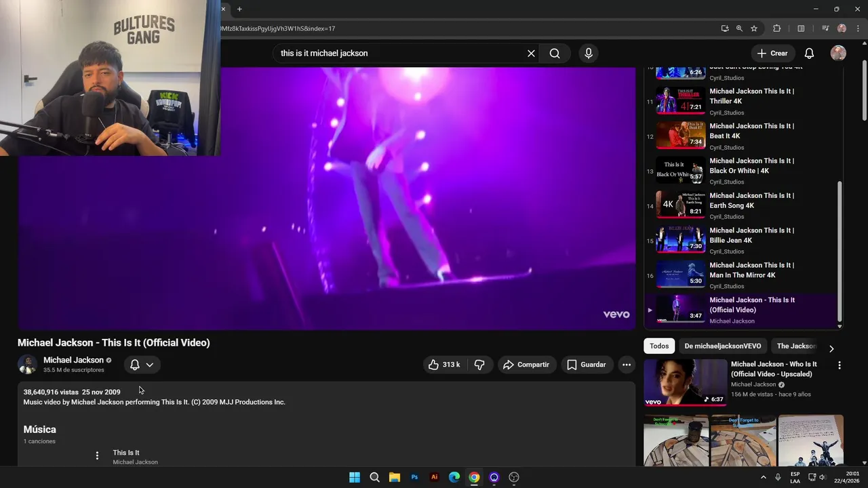868x488 pixels.
Task: Open more actions ellipsis beside Guardar
Action: (627, 365)
